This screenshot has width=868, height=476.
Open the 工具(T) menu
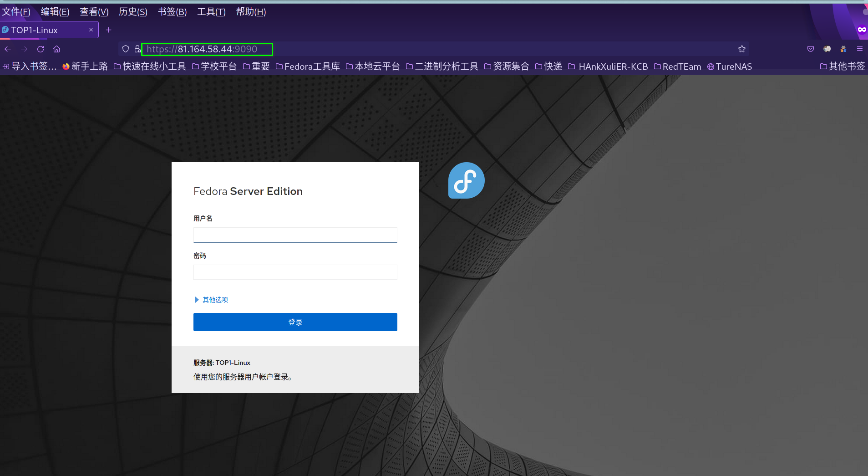click(211, 12)
